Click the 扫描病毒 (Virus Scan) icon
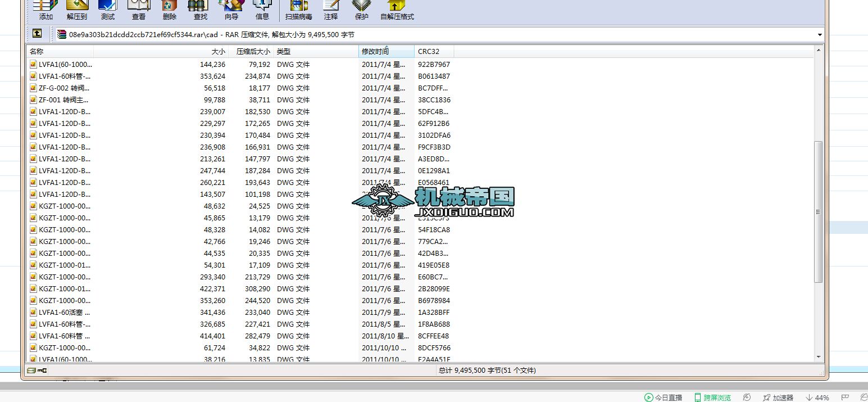This screenshot has height=402, width=868. 299,6
